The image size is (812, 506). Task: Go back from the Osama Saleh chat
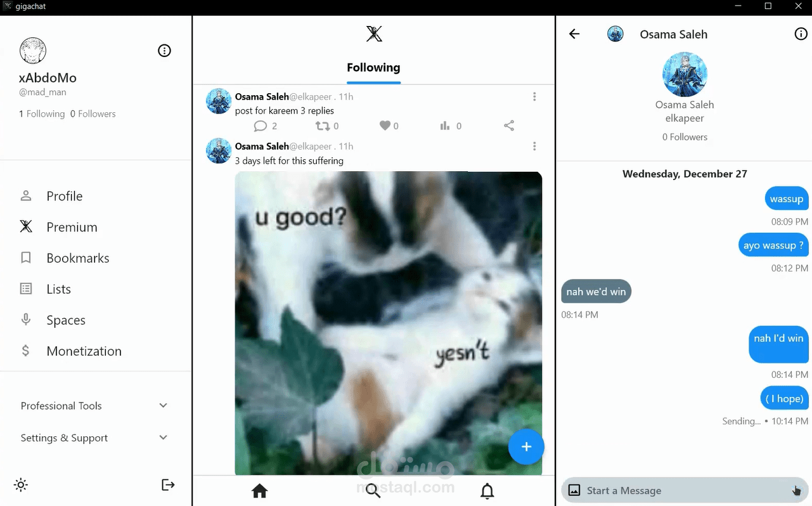[x=574, y=34]
